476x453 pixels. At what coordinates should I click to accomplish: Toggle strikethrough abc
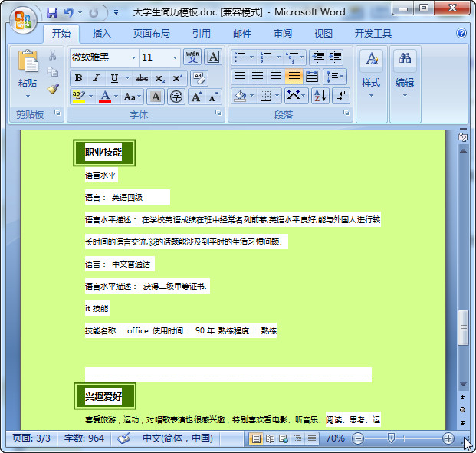(142, 78)
